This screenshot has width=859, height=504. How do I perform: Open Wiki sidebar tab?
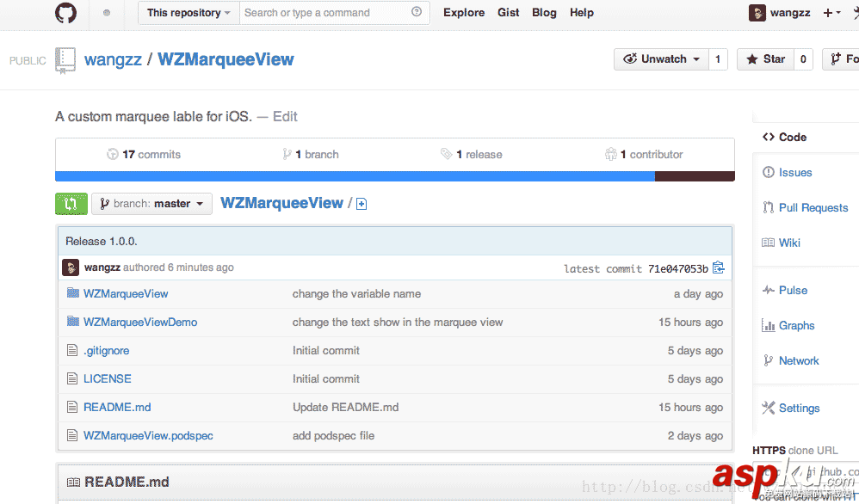tap(789, 243)
